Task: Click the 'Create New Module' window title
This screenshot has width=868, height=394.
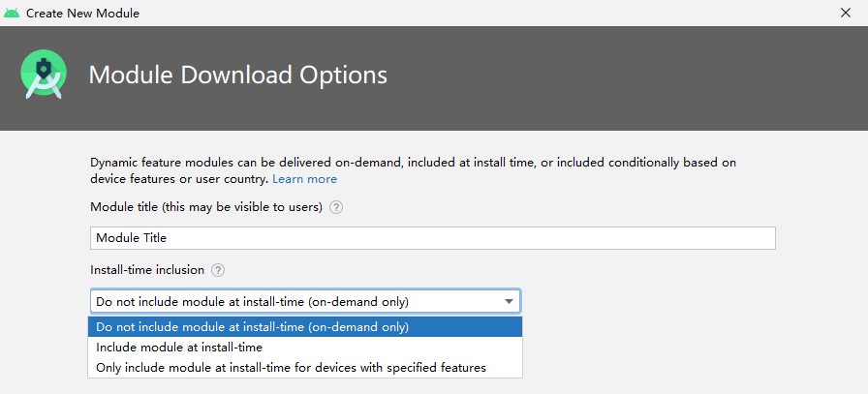Action: tap(82, 12)
